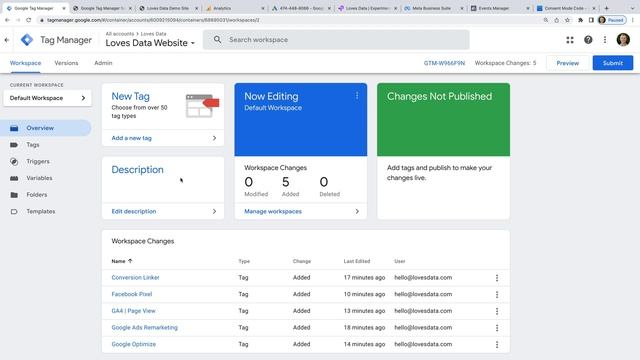Click the browser address bar URL
Screen dimensions: 640x360
[x=153, y=20]
